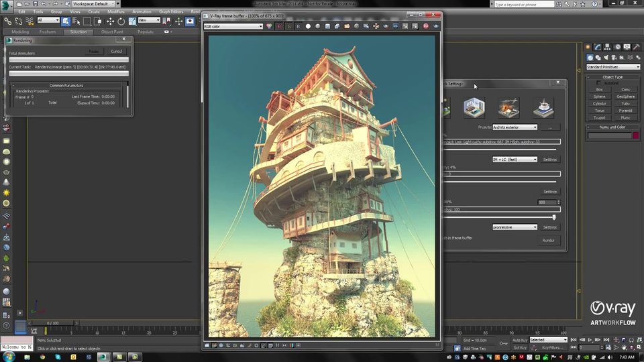Click the red stop rendering icon in frame buffer

(x=426, y=26)
